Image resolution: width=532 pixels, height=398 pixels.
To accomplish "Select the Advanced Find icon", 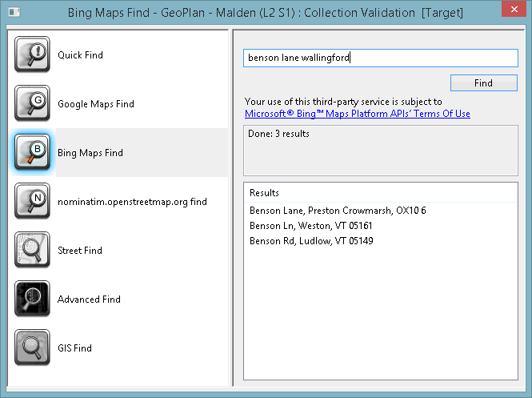I will [32, 299].
